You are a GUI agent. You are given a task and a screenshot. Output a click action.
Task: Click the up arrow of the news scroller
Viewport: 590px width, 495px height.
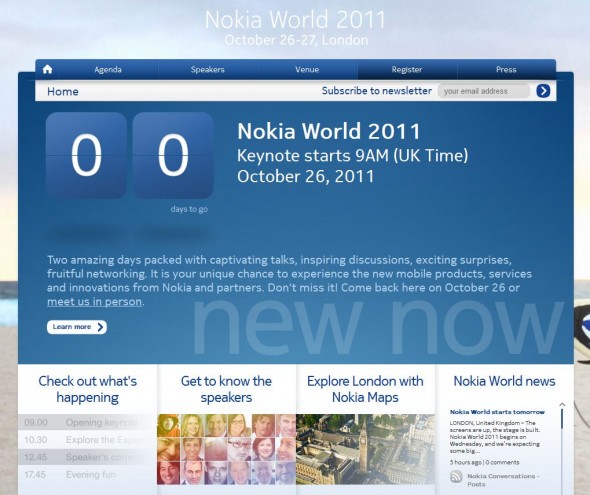click(x=562, y=405)
